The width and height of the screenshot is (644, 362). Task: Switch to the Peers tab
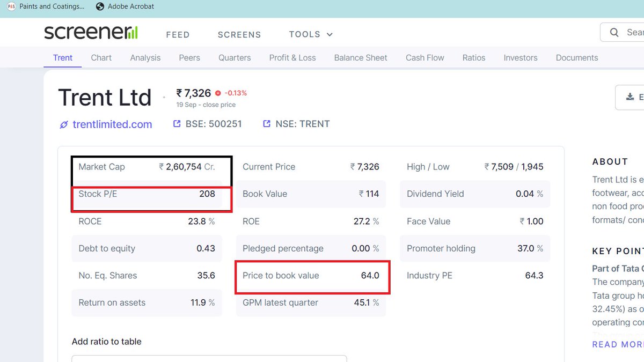(189, 58)
